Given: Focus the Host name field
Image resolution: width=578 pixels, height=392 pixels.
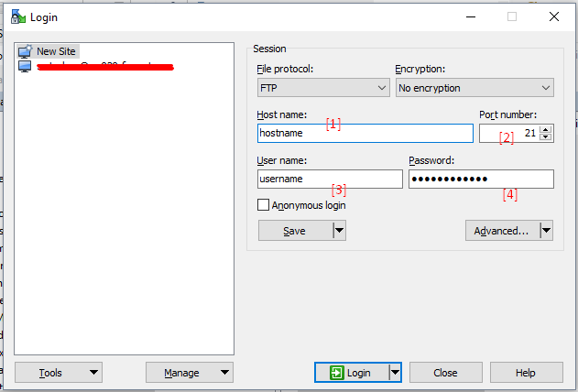Looking at the screenshot, I should pos(365,133).
